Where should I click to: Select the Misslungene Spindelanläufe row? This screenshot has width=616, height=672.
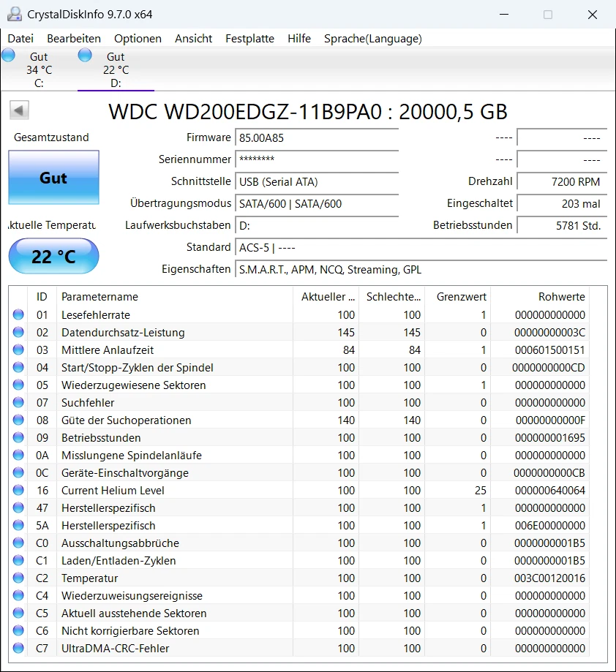point(146,455)
